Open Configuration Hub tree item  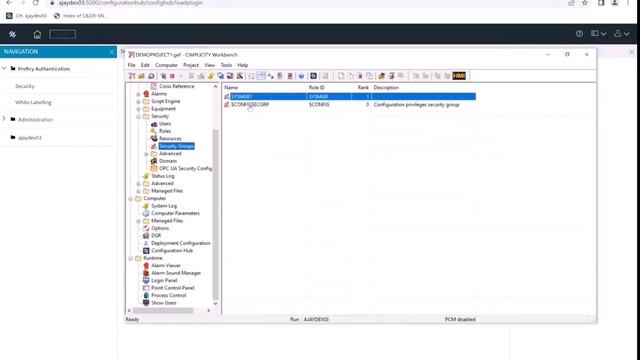(172, 251)
